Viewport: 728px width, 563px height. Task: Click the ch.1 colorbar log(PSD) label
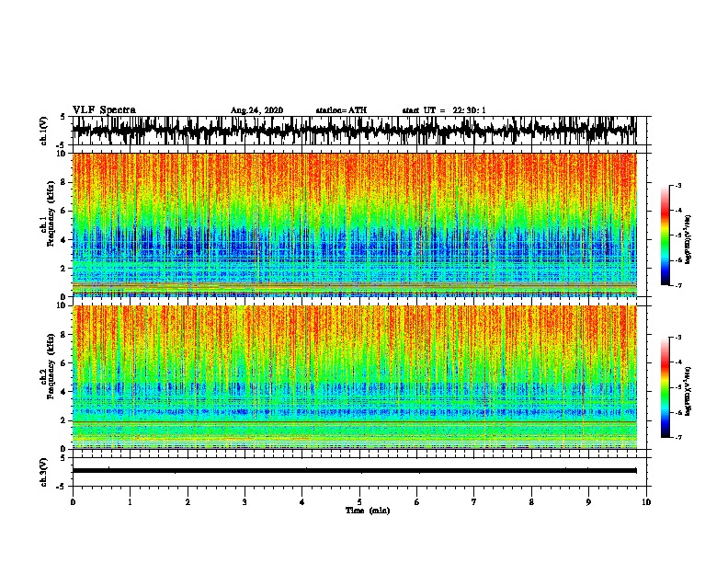[688, 239]
